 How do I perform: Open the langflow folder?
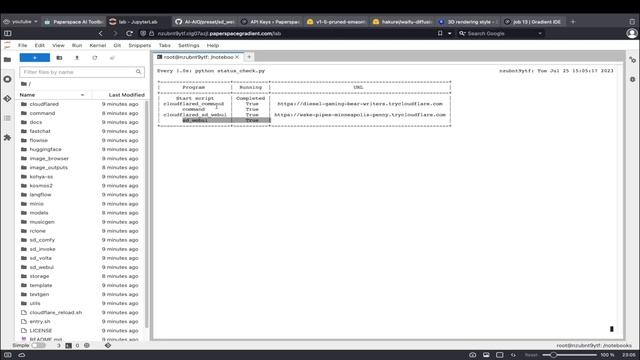pos(40,195)
